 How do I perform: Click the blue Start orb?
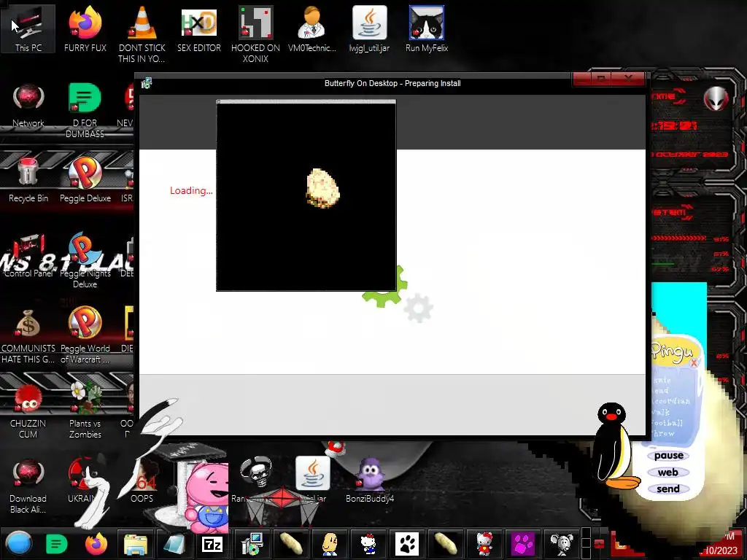(x=18, y=543)
